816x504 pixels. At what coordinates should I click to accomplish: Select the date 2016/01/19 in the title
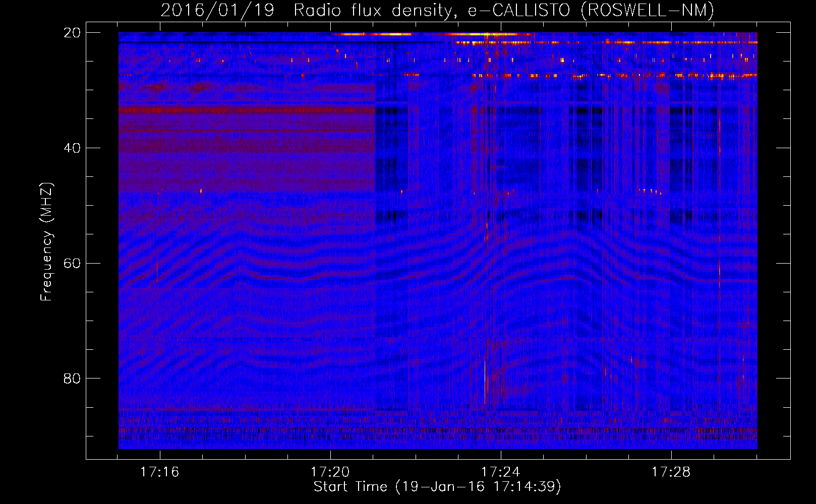pyautogui.click(x=217, y=11)
